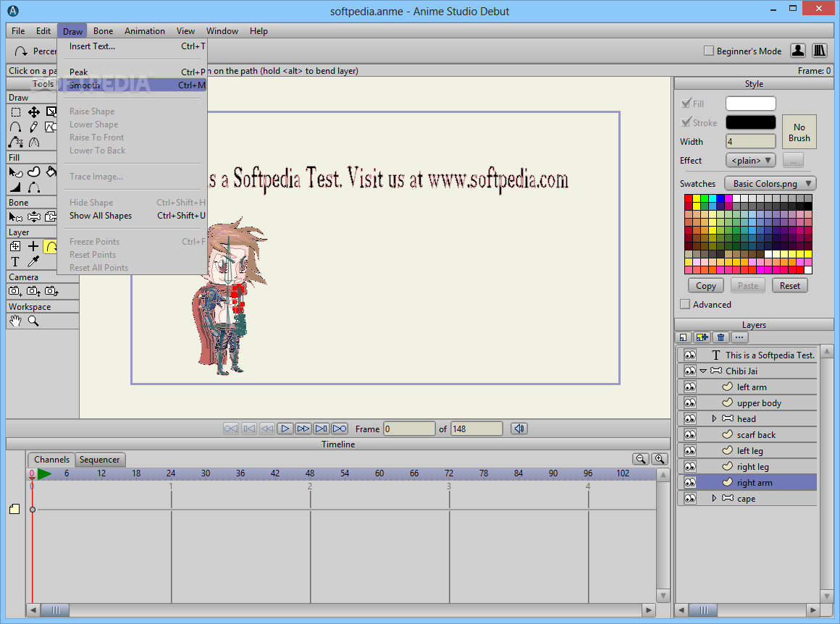Select the Select Shape arrow tool in Fill

point(15,172)
